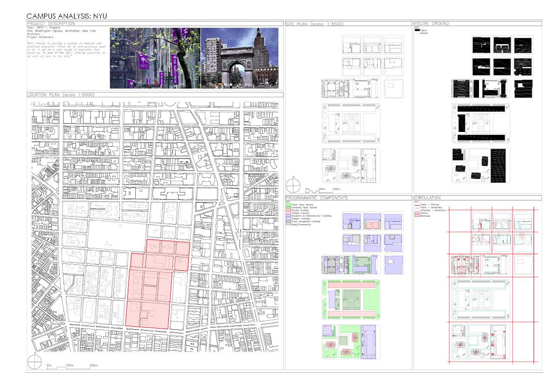555x392 pixels.
Task: Click the 'Student Facilities' legend label
Action: pos(300,219)
